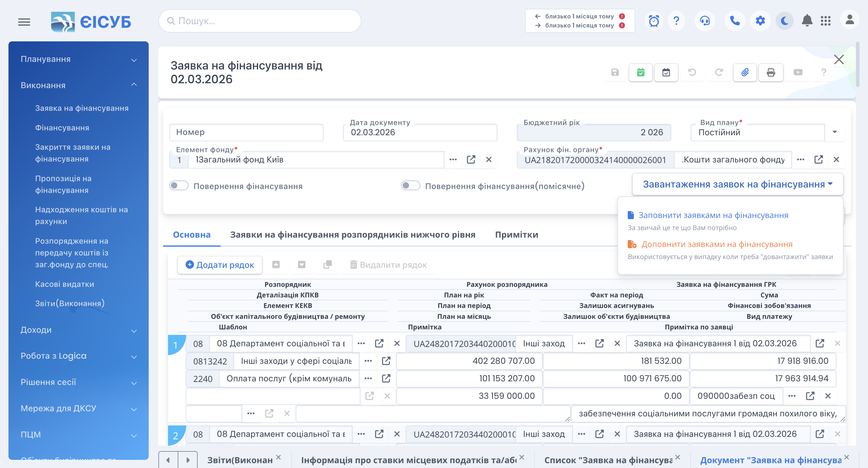Image resolution: width=868 pixels, height=468 pixels.
Task: Expand Доходи sidebar section
Action: click(x=79, y=330)
